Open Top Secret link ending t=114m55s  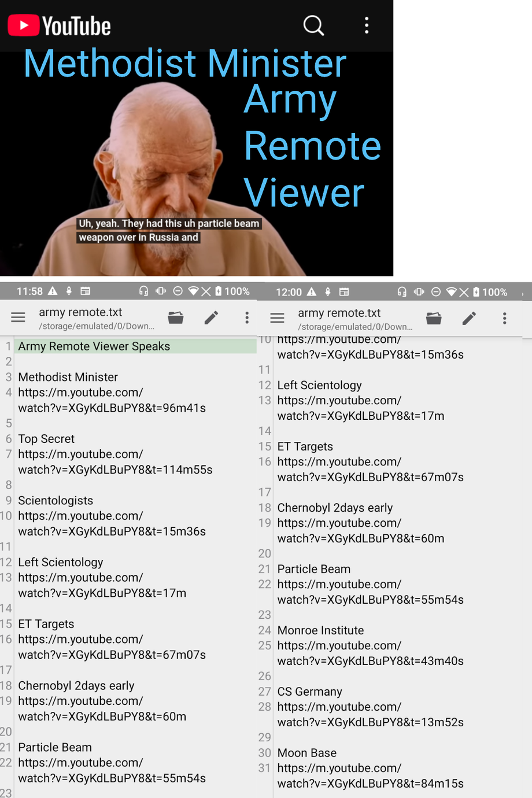pos(115,462)
